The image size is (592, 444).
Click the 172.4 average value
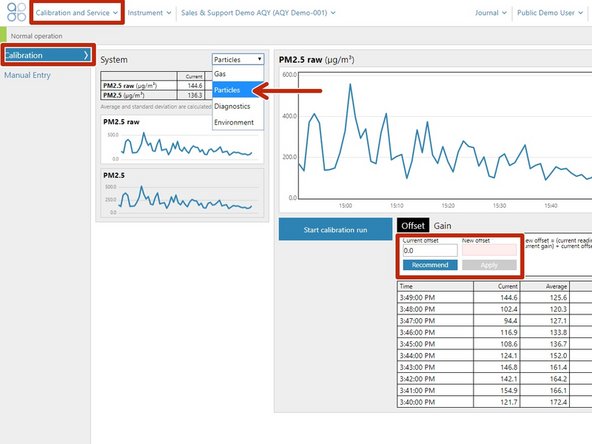[558, 402]
